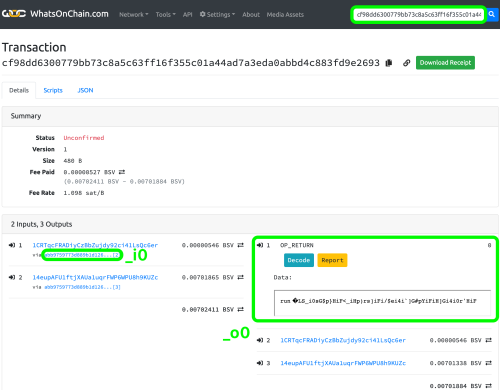
Task: Select the Details tab
Action: (19, 90)
